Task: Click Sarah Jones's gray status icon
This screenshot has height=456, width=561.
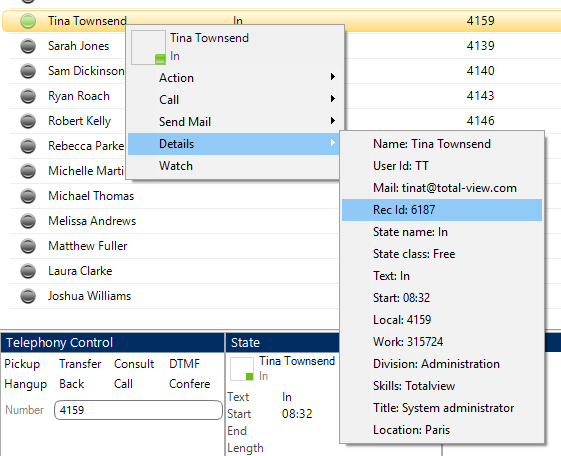Action: 28,46
